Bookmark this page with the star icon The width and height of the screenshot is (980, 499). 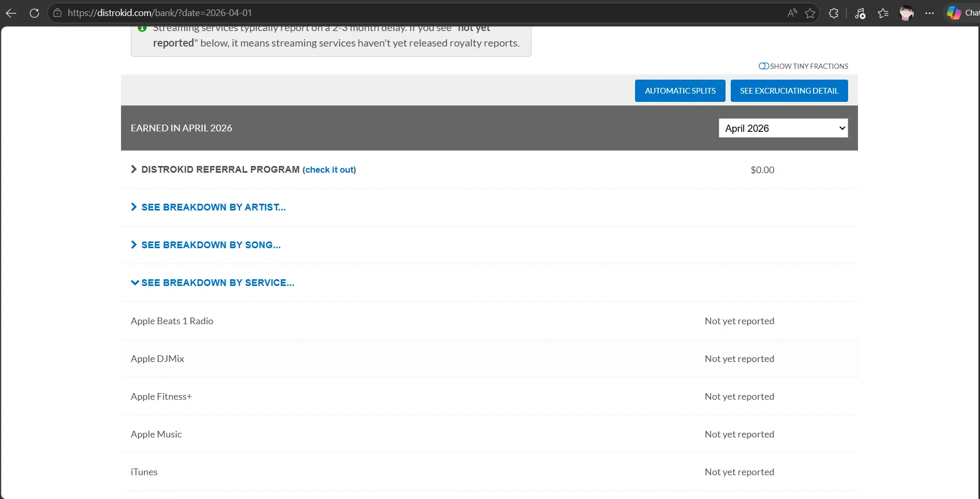pos(810,13)
